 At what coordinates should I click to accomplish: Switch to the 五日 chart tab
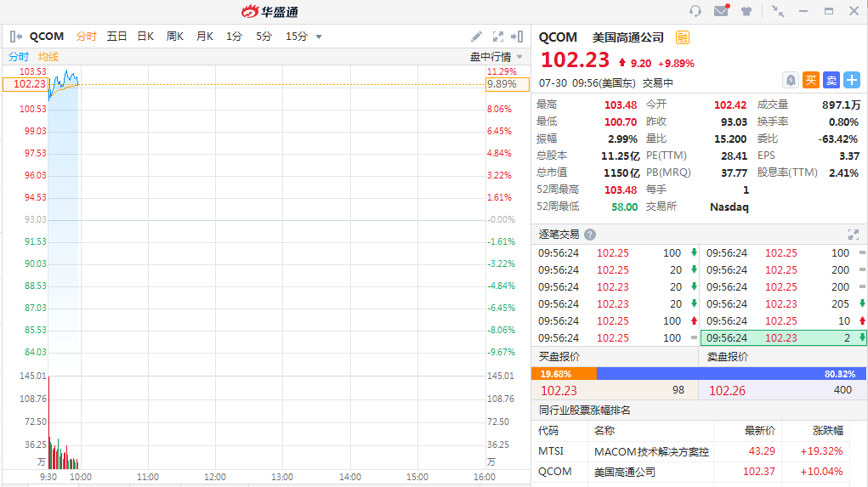pos(116,37)
